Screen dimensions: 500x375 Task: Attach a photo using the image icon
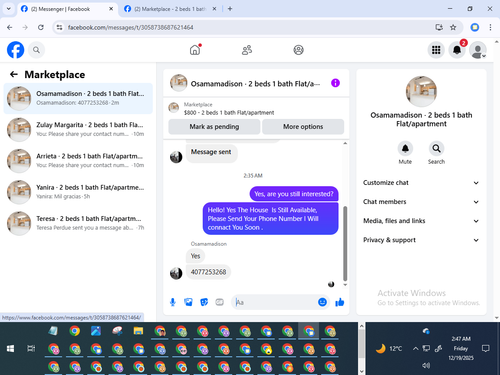click(188, 302)
